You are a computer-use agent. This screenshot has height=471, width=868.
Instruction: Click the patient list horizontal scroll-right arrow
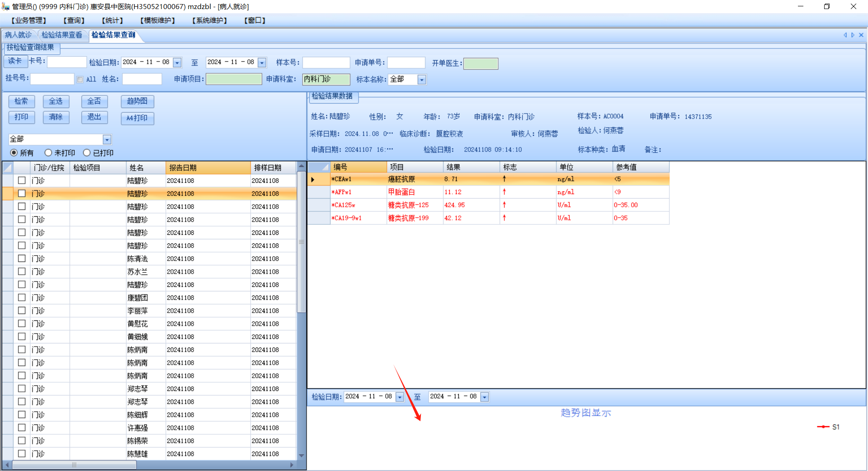point(292,465)
